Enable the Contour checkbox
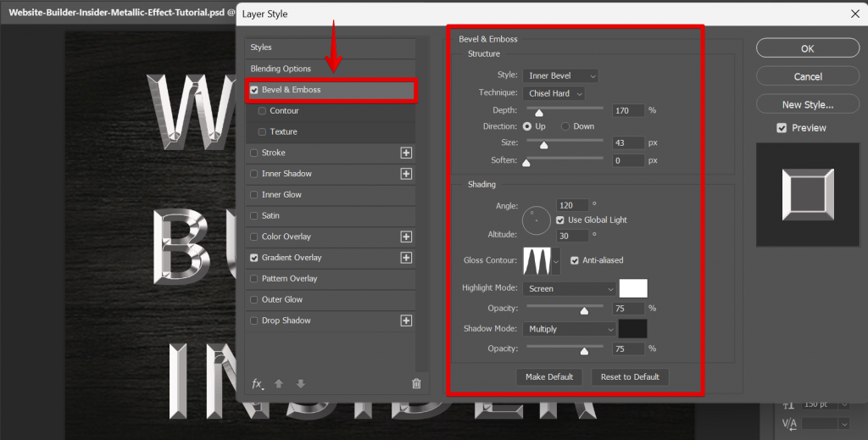 [x=262, y=111]
